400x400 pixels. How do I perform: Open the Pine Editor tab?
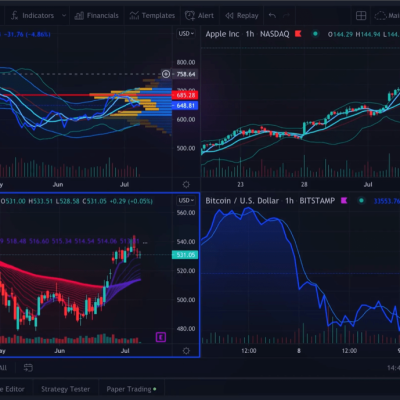pos(12,389)
